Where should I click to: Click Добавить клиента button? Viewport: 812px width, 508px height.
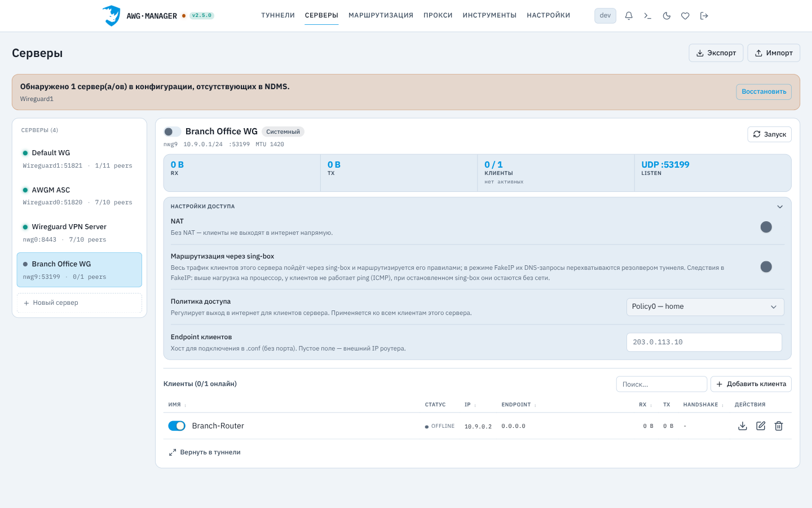coord(751,384)
